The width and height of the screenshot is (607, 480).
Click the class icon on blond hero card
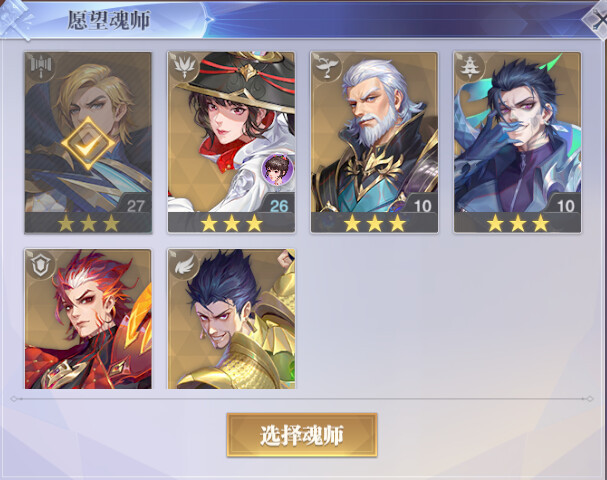pos(41,67)
